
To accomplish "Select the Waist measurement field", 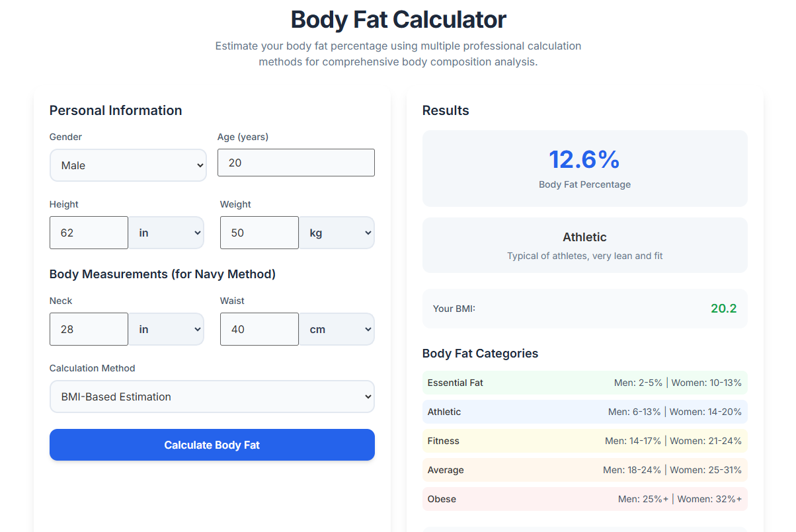I will (259, 328).
